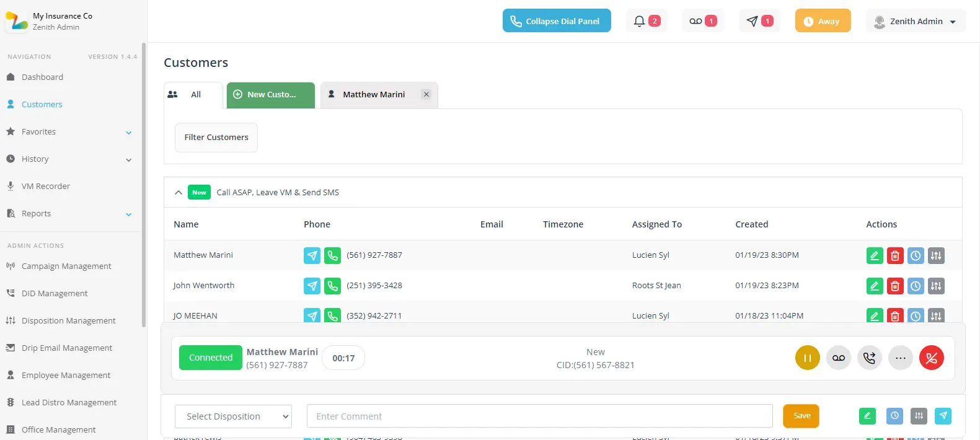Viewport: 980px width, 440px height.
Task: Open the Zenith Admin user dropdown
Action: click(x=915, y=21)
